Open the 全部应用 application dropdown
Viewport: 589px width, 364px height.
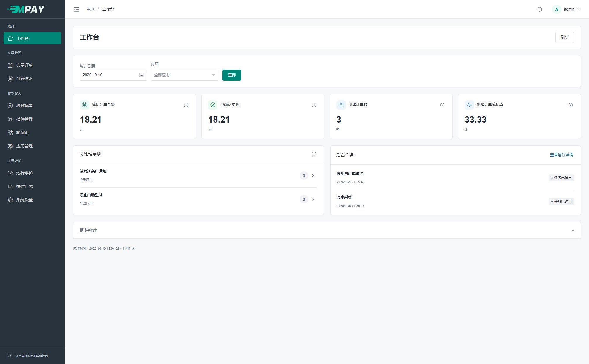click(185, 75)
